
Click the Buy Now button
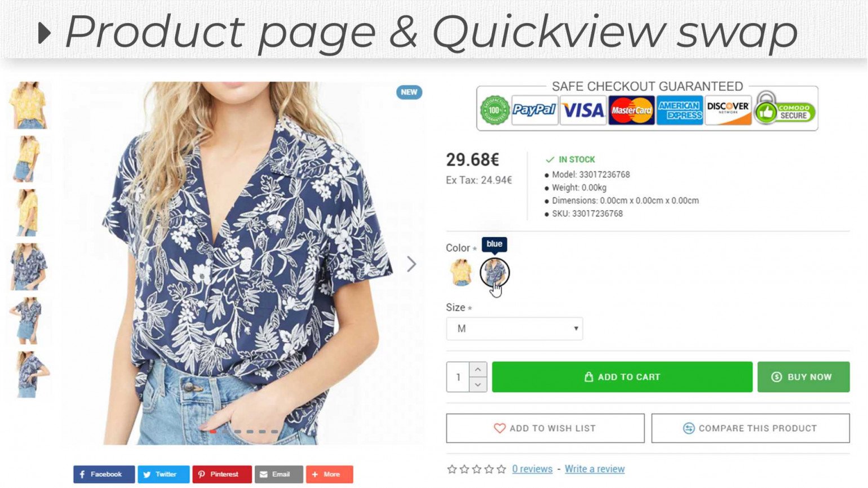[x=803, y=377]
